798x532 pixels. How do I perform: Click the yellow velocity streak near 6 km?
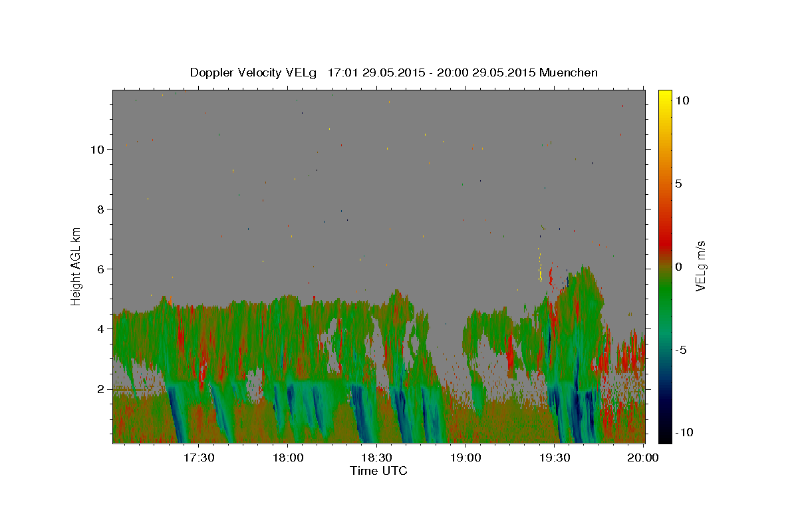(x=540, y=269)
